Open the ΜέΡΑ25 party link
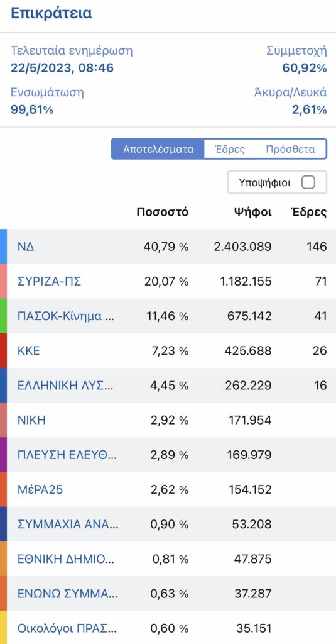This screenshot has width=336, height=644. pos(40,489)
